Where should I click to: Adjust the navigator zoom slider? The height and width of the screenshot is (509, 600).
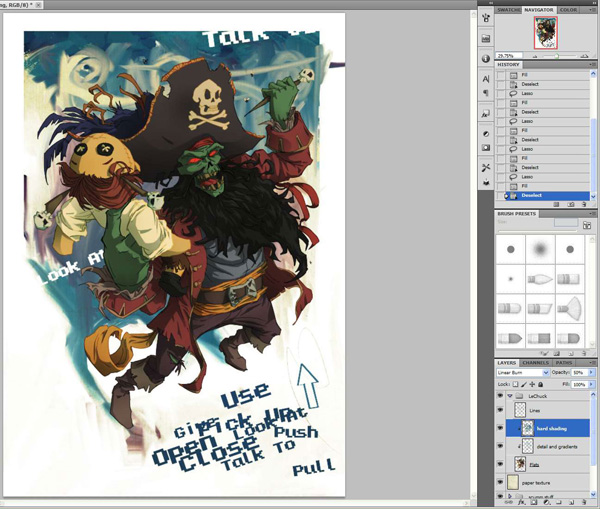click(557, 56)
